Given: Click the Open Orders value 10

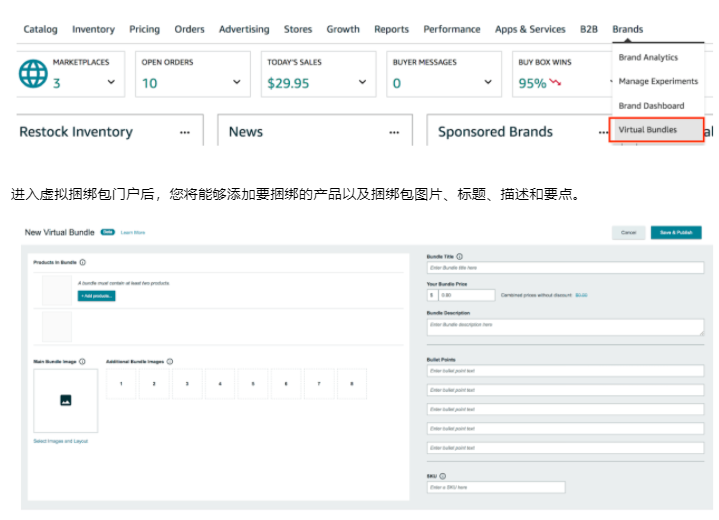Looking at the screenshot, I should click(149, 83).
